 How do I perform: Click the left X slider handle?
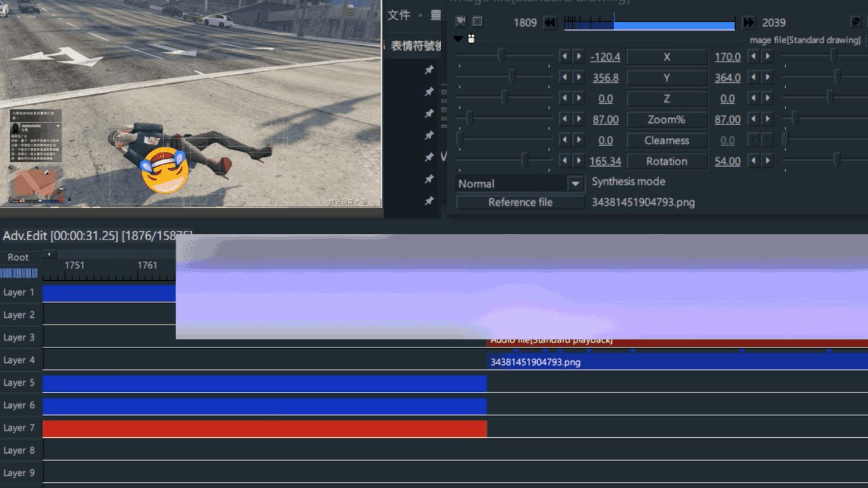(501, 57)
